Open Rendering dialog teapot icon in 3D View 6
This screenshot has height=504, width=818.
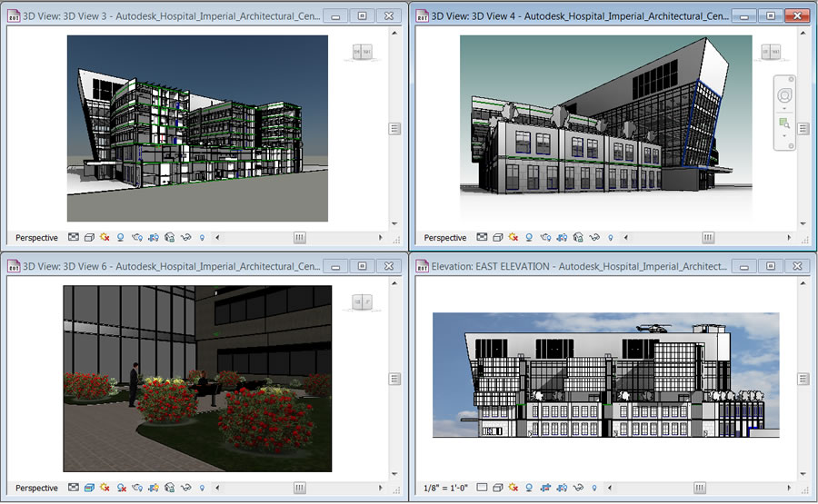[x=137, y=488]
